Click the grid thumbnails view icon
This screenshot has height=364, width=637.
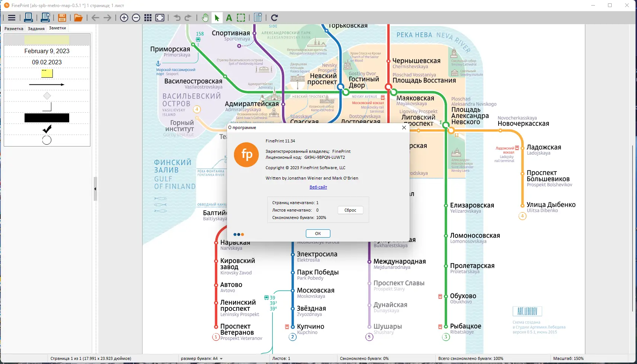pos(148,17)
